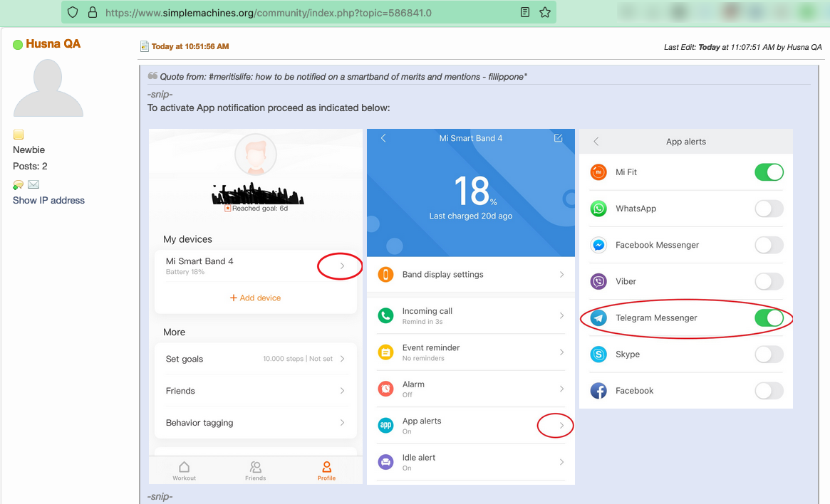
Task: Enable the Facebook Messenger alerts switch
Action: pos(769,245)
